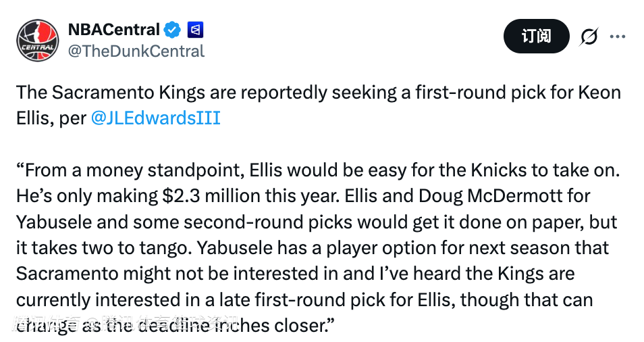Click the square affiliate badge beside NBACentral
This screenshot has width=644, height=342.
195,30
